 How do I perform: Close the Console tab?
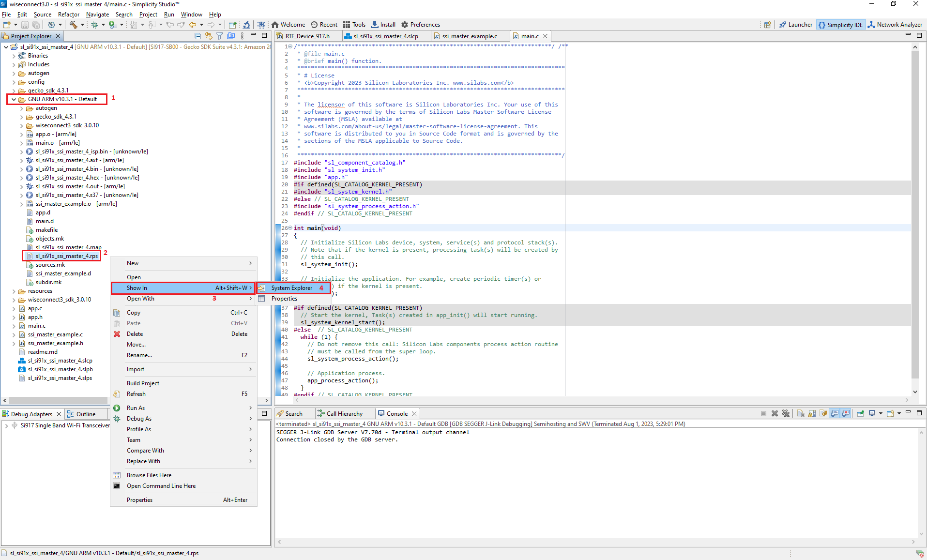[x=414, y=414]
